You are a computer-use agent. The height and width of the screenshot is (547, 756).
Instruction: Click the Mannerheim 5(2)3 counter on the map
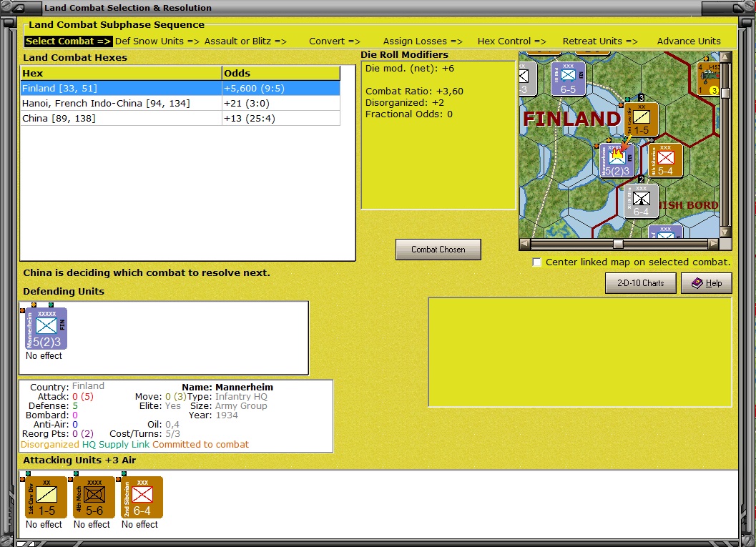(x=617, y=160)
